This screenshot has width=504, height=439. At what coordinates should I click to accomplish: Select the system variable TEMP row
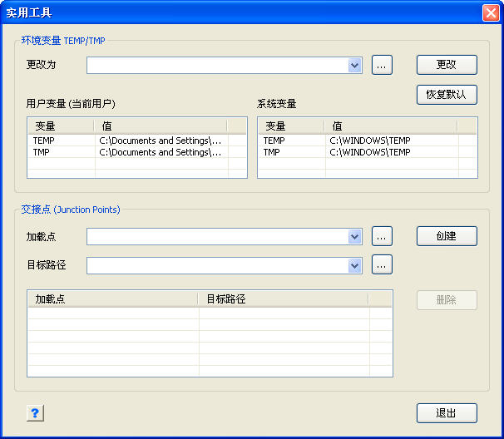(x=359, y=141)
